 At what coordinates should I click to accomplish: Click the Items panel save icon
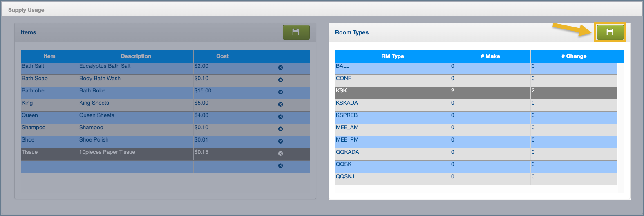coord(296,32)
